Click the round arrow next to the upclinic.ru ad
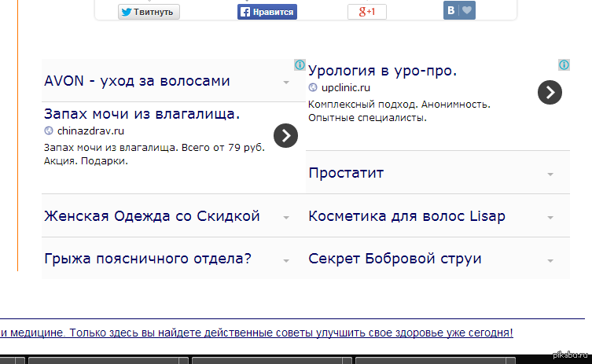 pos(550,92)
